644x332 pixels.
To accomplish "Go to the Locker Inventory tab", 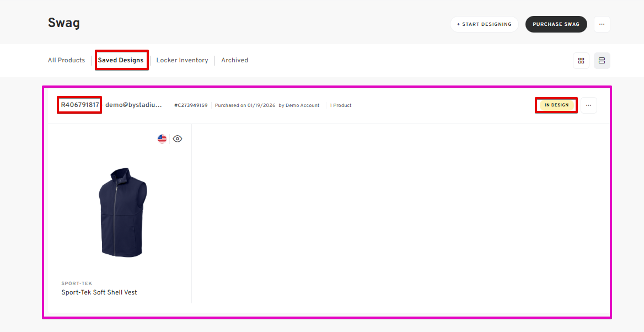I will pos(182,60).
